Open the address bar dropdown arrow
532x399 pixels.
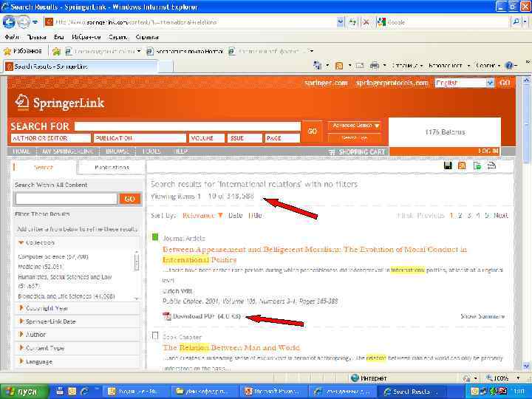[341, 22]
